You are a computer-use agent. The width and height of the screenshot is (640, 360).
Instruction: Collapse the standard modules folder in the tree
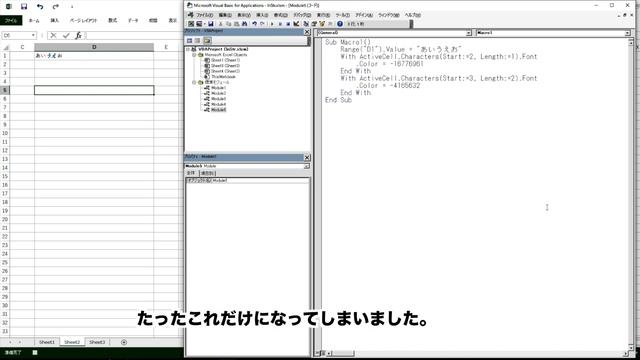pos(194,82)
